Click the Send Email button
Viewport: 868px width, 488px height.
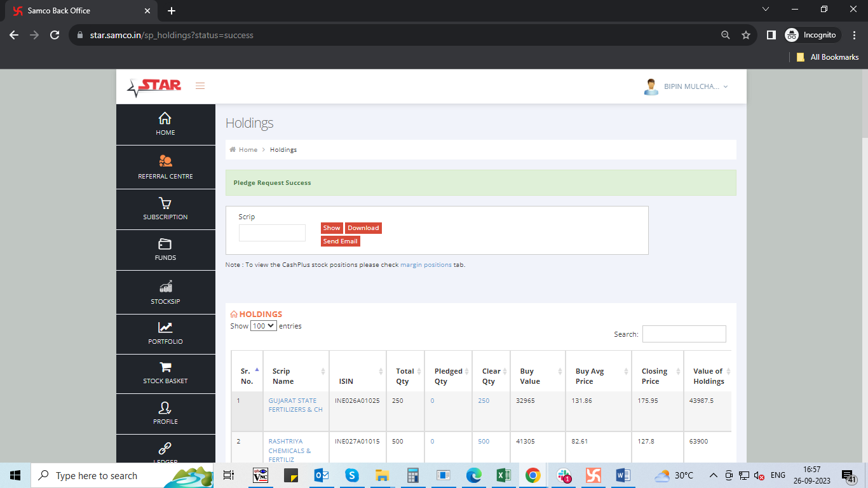coord(341,241)
